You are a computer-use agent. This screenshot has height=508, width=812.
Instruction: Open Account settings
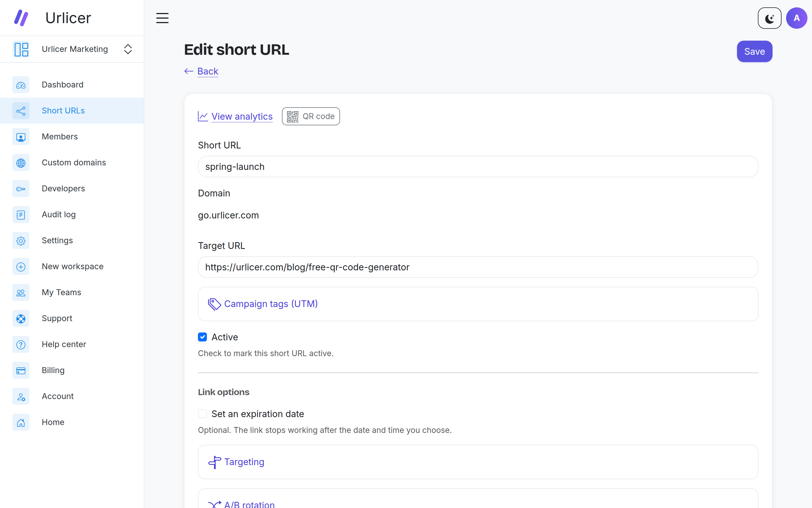[x=72, y=397]
